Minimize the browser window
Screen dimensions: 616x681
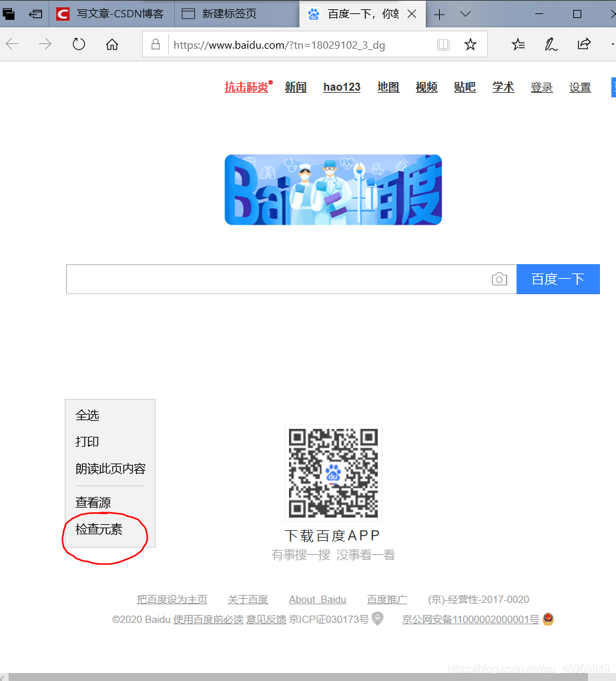(539, 14)
